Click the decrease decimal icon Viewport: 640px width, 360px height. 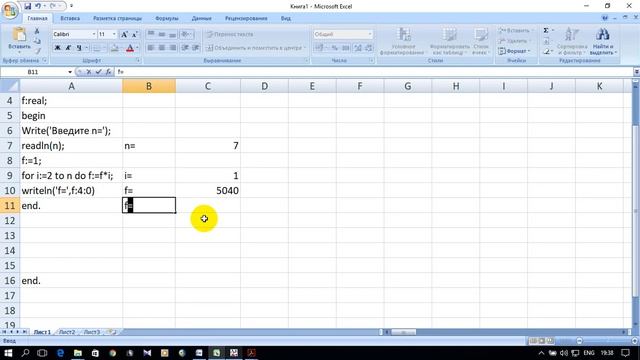coord(369,48)
